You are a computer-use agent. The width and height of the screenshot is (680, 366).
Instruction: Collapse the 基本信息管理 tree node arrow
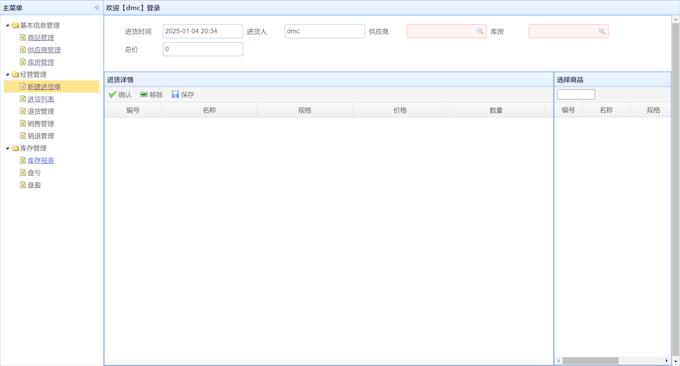(x=7, y=26)
